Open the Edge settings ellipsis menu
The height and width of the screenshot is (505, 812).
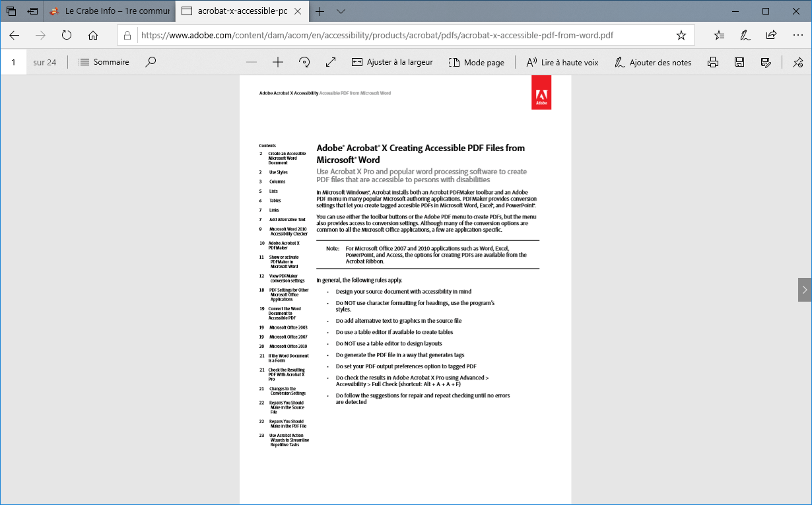point(797,35)
